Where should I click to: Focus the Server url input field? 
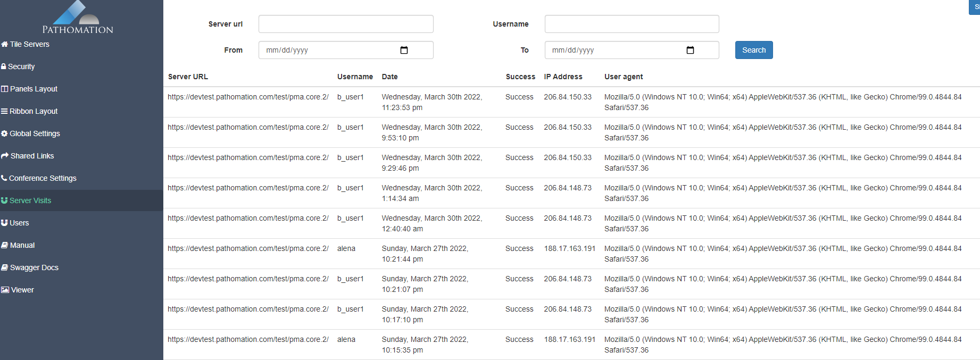pos(346,24)
